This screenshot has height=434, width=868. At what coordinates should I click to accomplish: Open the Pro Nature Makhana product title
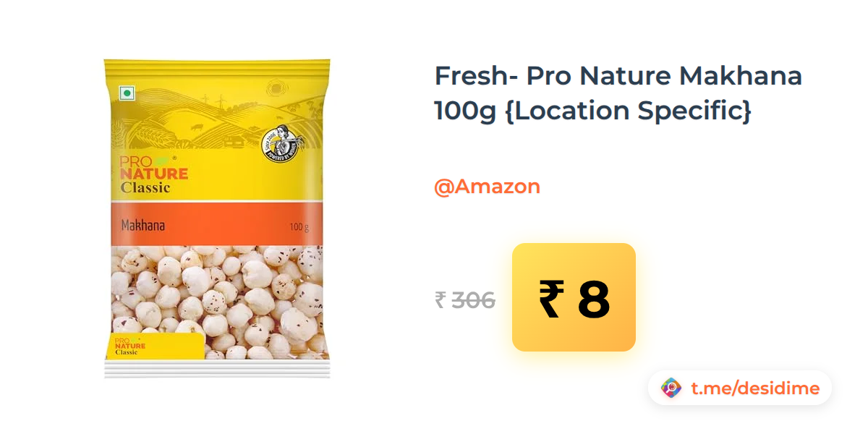618,93
